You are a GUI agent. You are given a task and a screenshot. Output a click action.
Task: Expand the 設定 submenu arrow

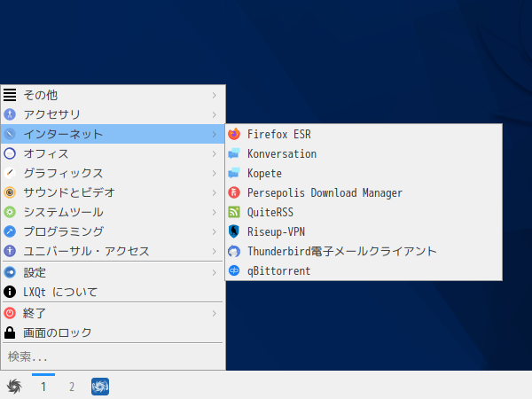pyautogui.click(x=214, y=272)
